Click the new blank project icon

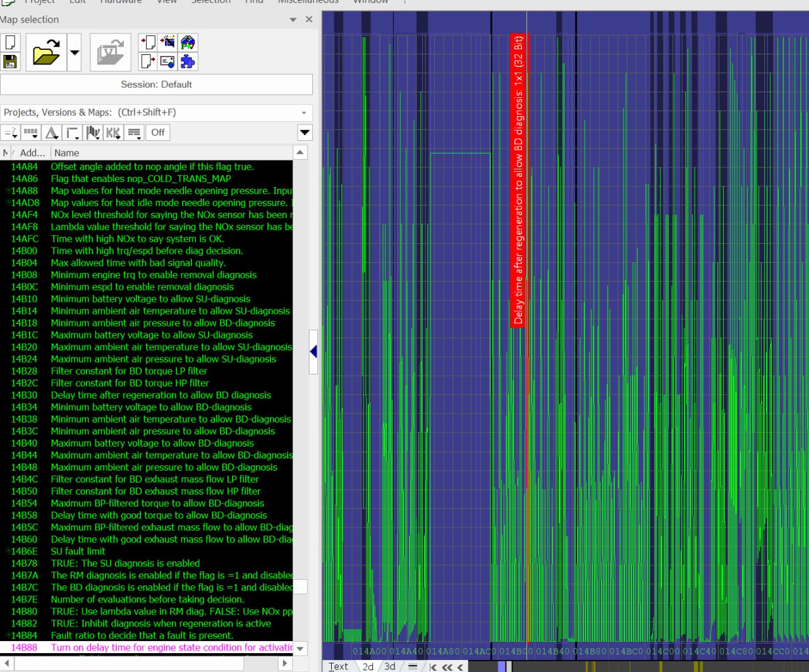(10, 43)
